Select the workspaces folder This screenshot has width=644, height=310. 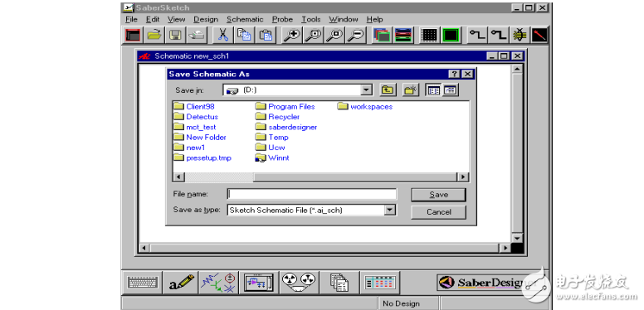[x=365, y=107]
